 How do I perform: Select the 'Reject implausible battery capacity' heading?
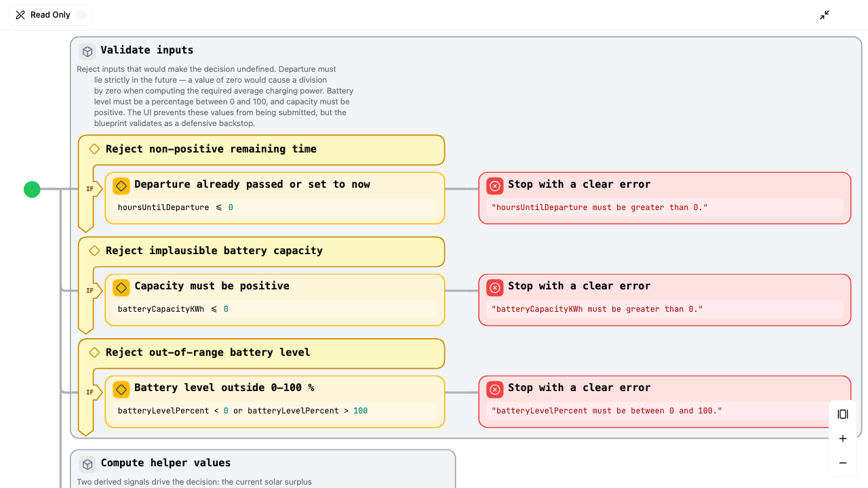(214, 251)
